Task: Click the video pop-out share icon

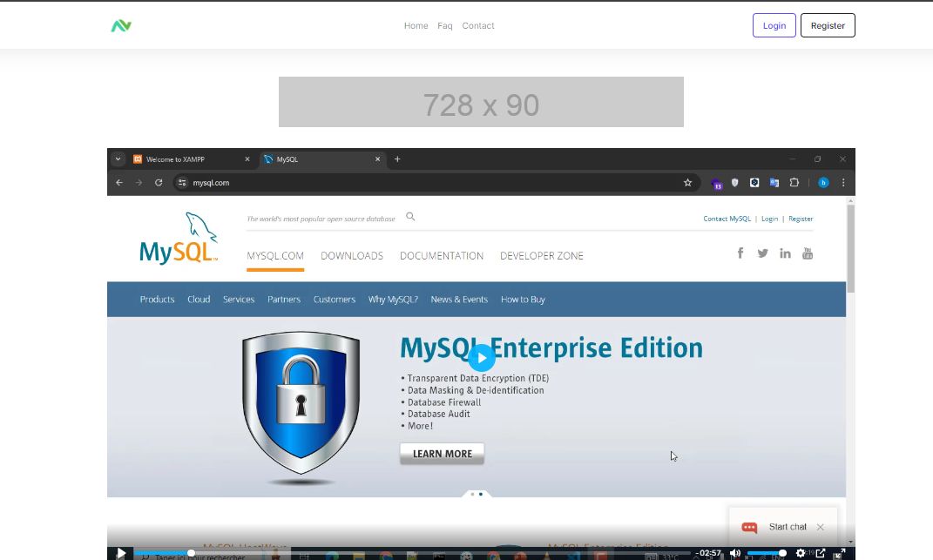Action: coord(821,553)
